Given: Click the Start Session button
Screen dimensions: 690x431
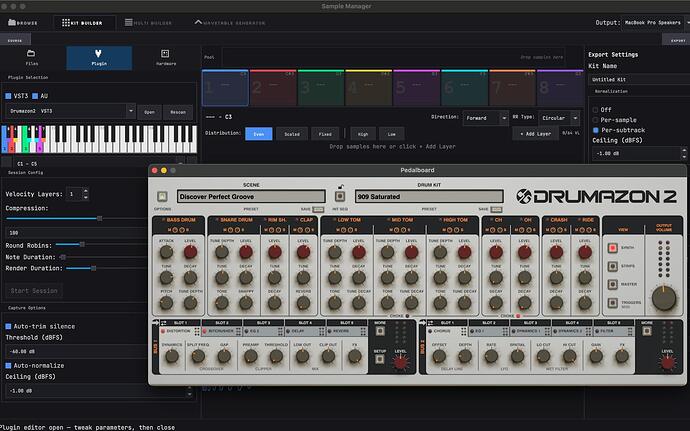Looking at the screenshot, I should pos(34,291).
